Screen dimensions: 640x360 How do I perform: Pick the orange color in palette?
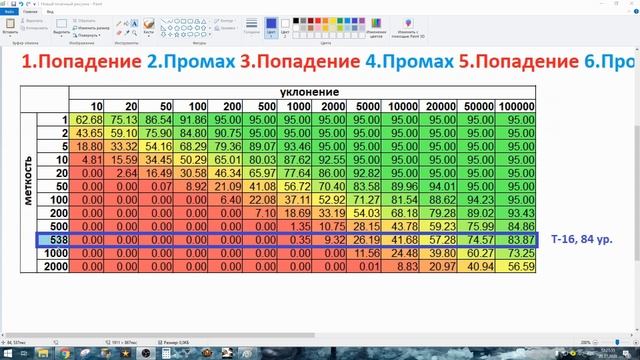[x=325, y=21]
